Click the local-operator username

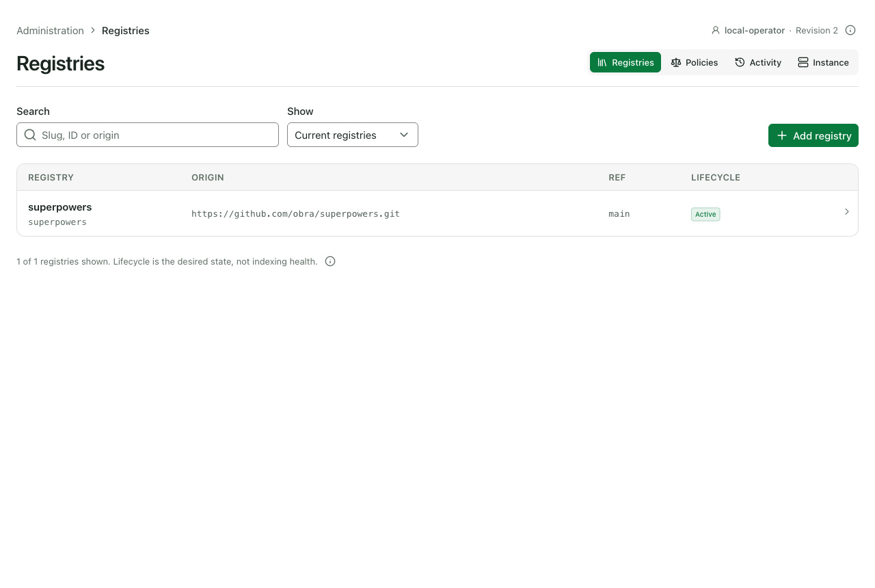(755, 31)
